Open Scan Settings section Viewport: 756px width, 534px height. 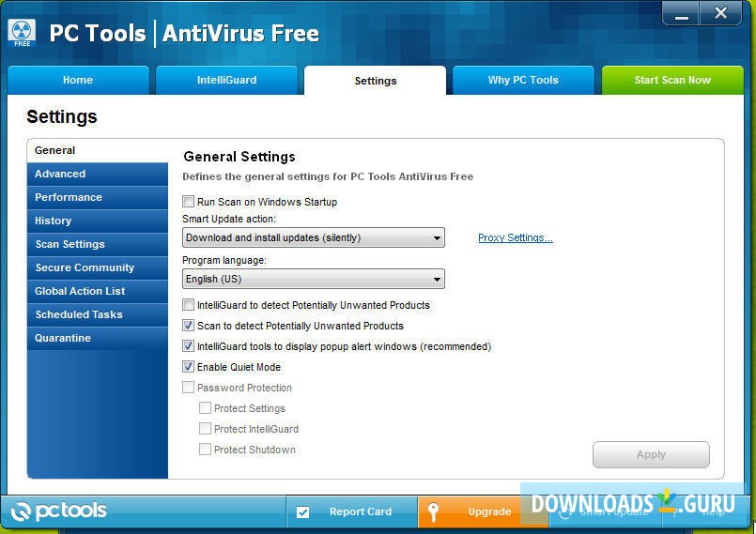point(98,244)
